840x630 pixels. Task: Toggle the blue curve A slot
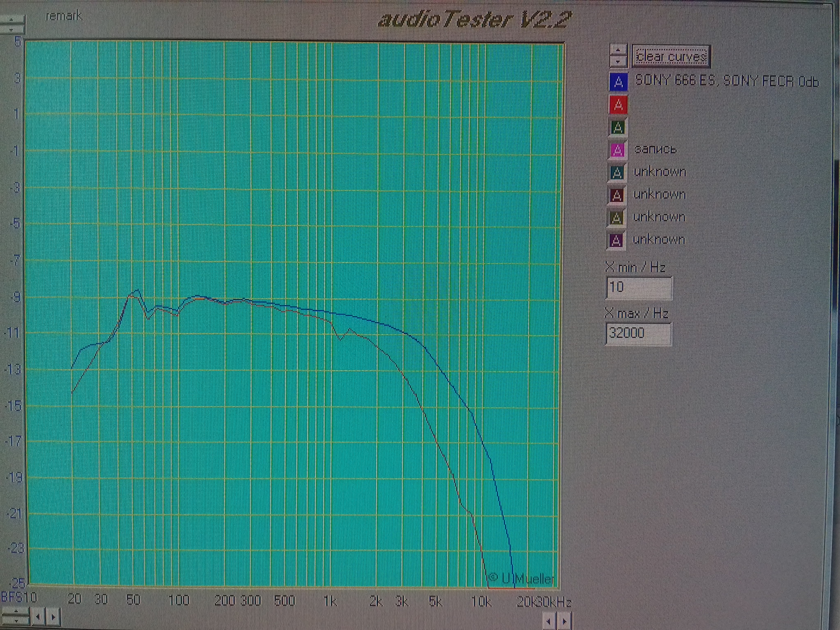coord(619,82)
